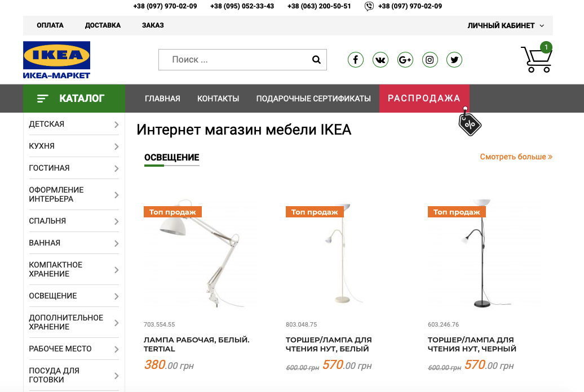
Task: Expand the Кухня category chevron
Action: 116,146
